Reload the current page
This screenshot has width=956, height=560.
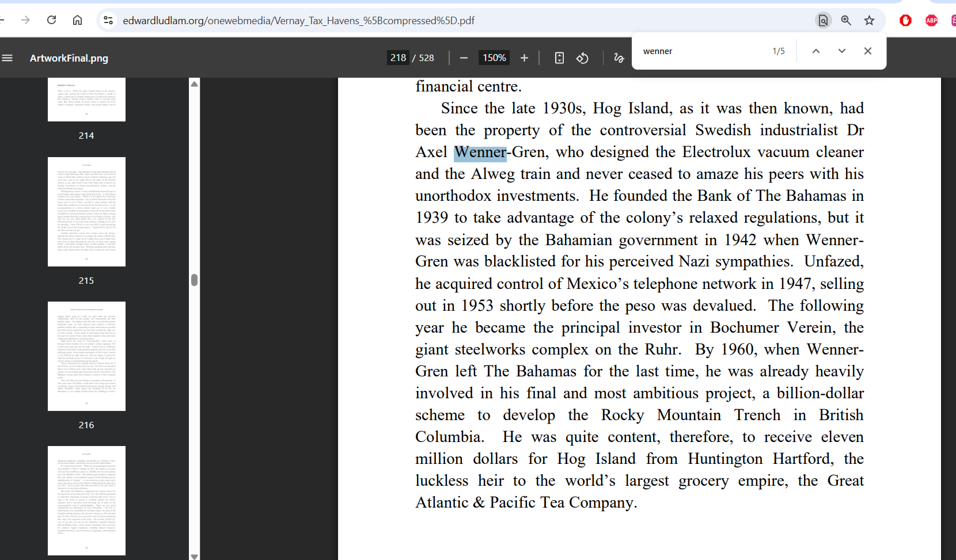51,20
